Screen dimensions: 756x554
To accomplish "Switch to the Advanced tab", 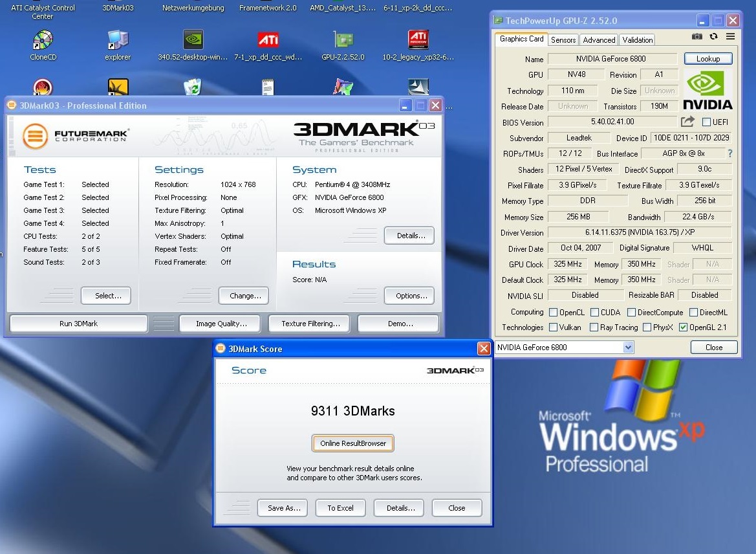I will pyautogui.click(x=599, y=40).
